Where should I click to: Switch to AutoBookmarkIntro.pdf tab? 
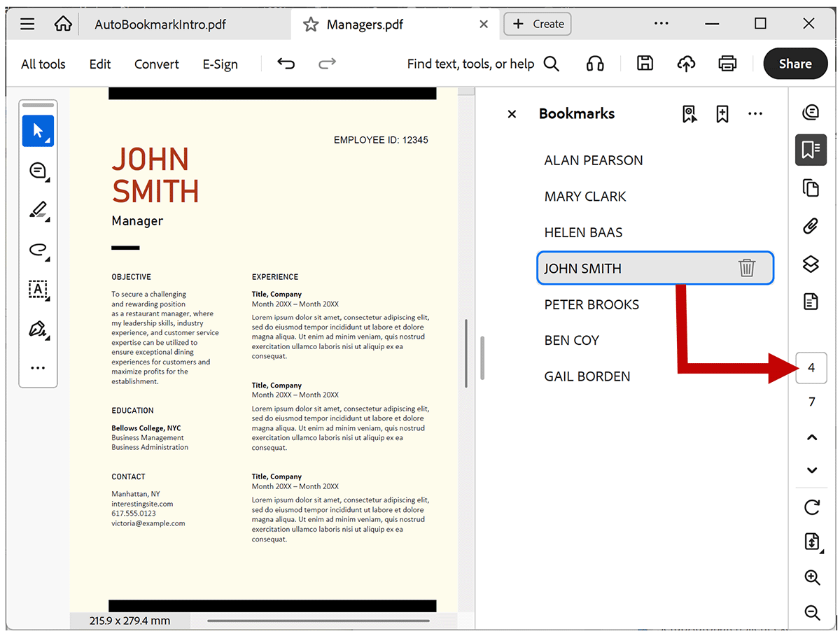(x=160, y=24)
